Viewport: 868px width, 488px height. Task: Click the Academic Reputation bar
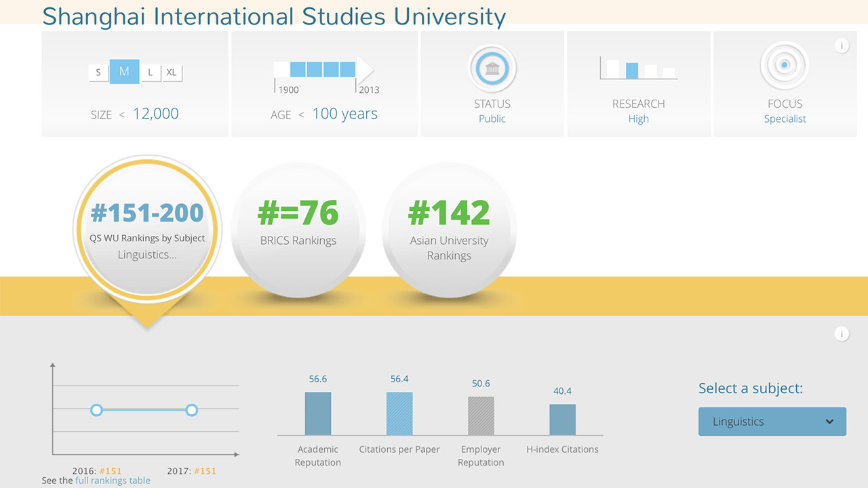tap(318, 413)
